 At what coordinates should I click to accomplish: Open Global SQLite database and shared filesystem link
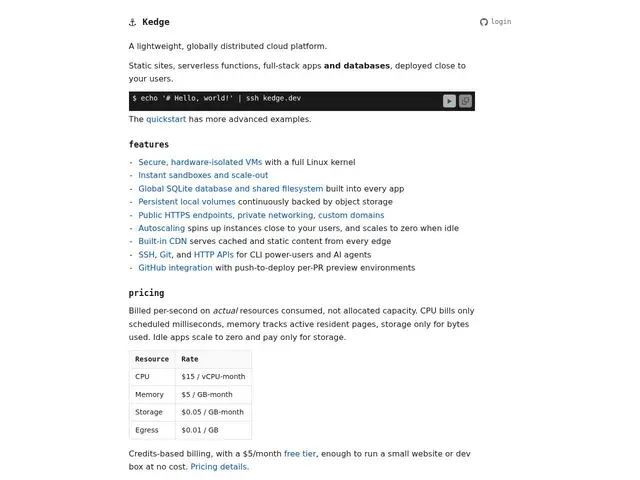pos(231,189)
